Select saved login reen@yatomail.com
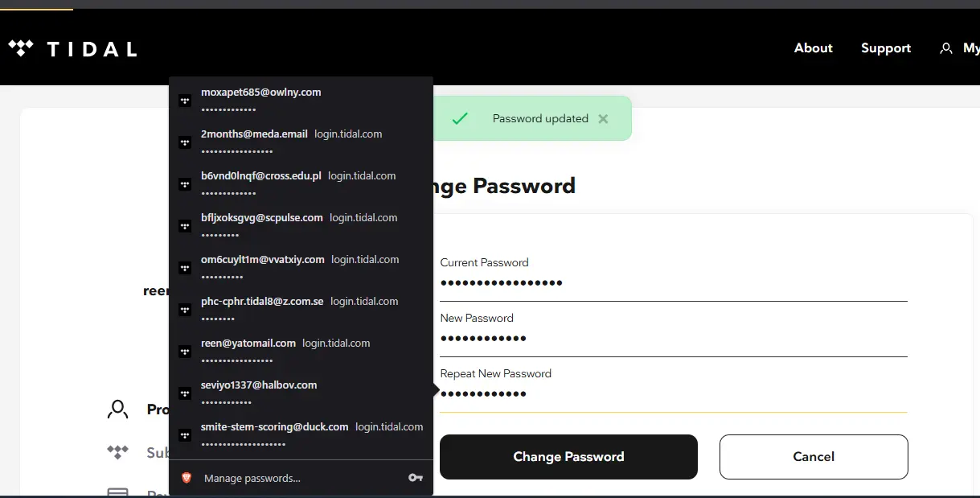This screenshot has width=980, height=498. tap(301, 350)
